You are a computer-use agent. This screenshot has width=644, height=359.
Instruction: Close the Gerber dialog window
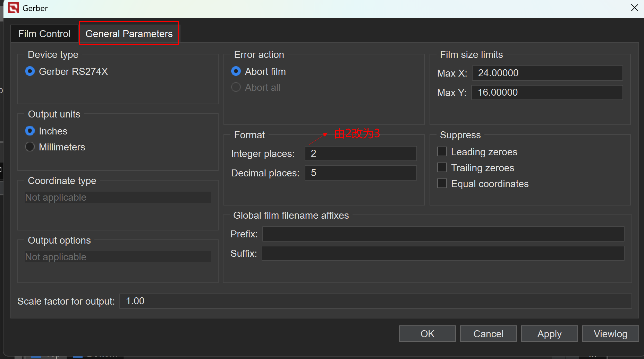pos(634,8)
